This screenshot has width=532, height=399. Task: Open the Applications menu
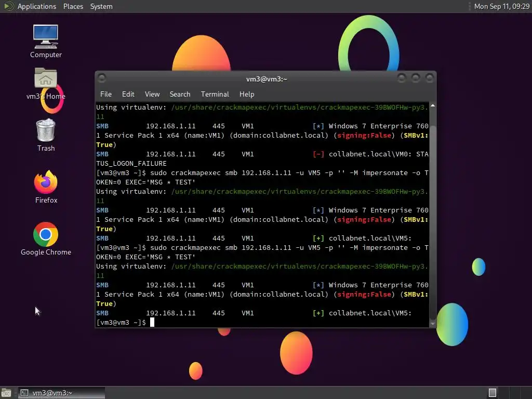point(37,6)
